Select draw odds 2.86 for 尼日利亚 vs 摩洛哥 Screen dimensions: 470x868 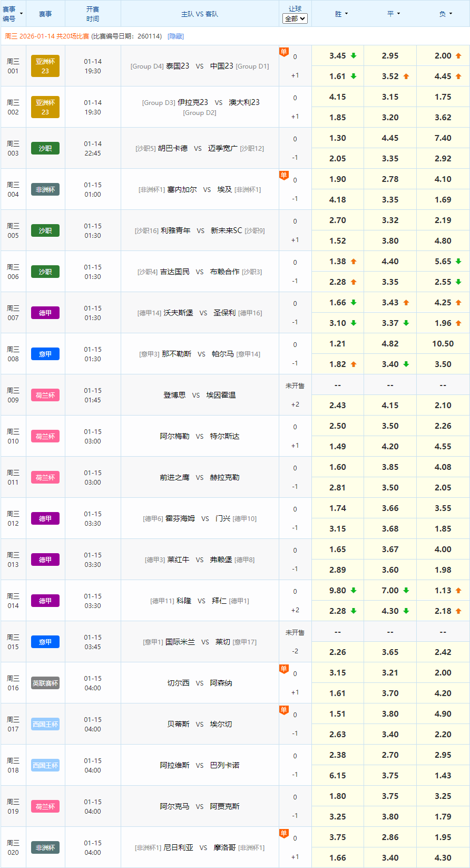pos(390,837)
